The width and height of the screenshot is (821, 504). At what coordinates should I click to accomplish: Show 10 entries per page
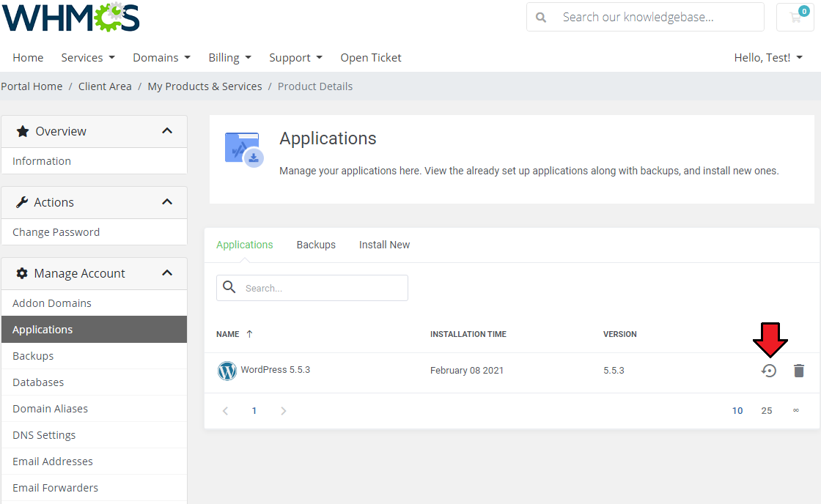click(x=737, y=411)
